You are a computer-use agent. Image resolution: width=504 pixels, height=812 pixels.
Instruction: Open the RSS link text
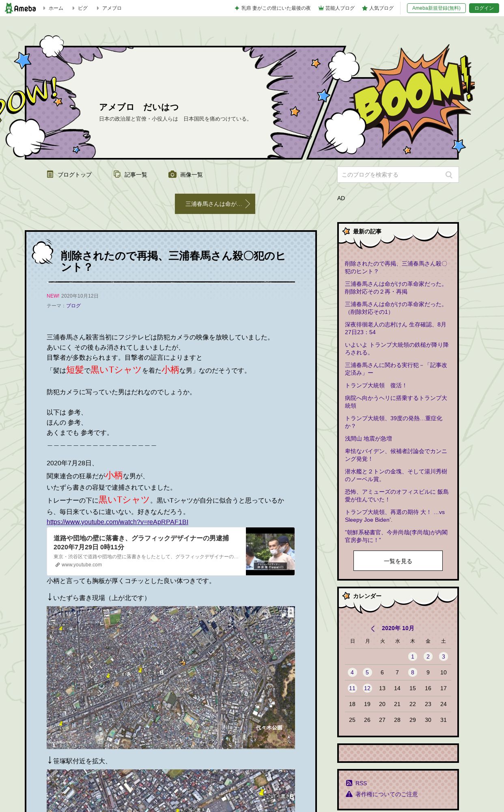click(361, 783)
